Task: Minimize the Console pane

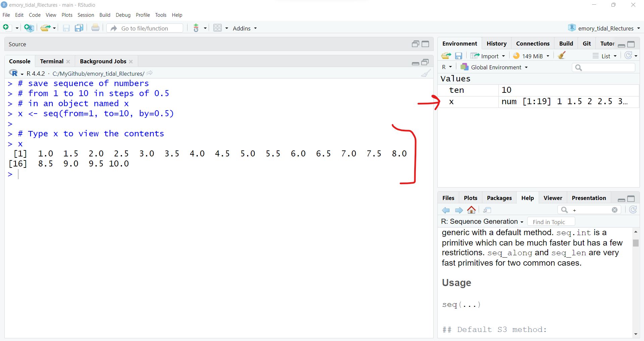Action: (415, 62)
